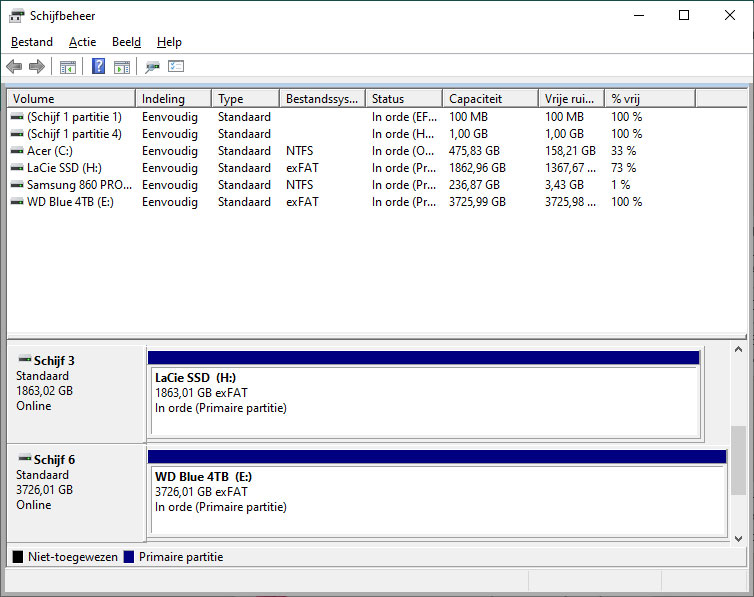The image size is (754, 597).
Task: Select drive icon of Schijf 1 partitie 1
Action: (x=17, y=117)
